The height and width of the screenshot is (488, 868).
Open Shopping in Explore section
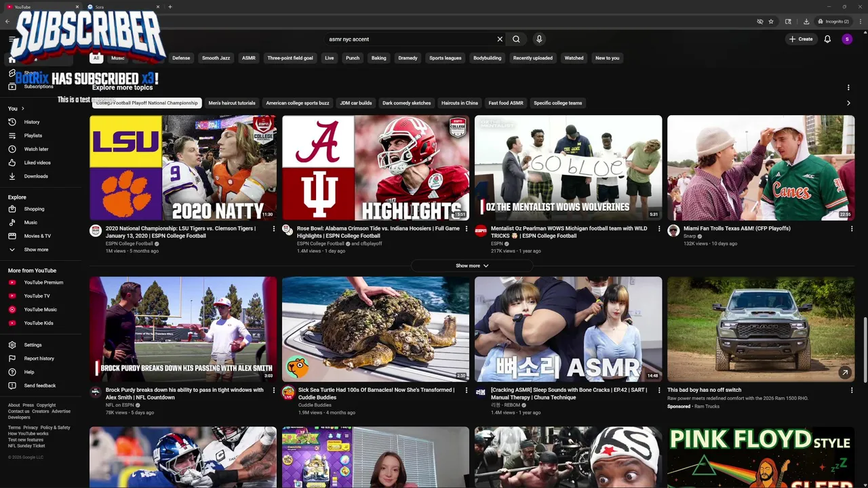click(34, 209)
